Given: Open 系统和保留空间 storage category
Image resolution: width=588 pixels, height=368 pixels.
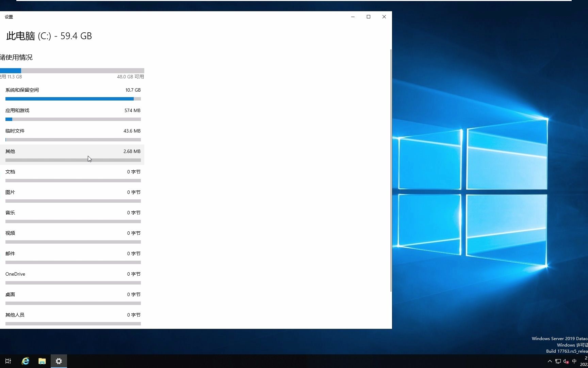Looking at the screenshot, I should (72, 93).
